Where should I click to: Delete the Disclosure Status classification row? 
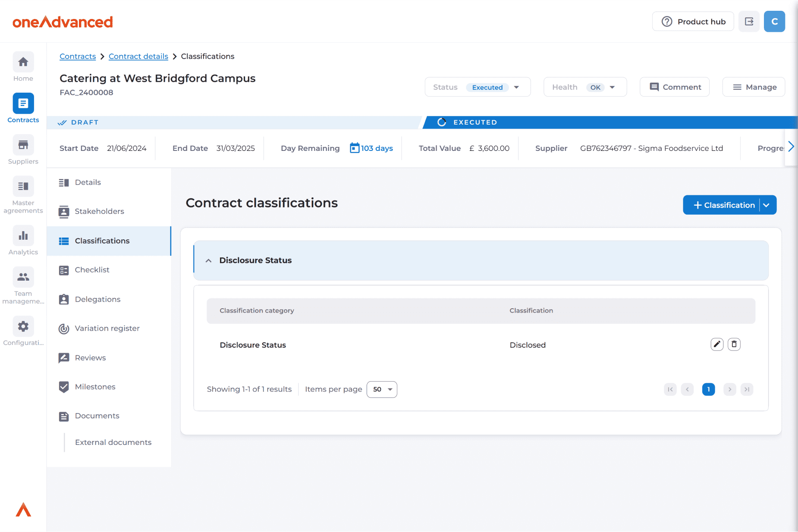tap(734, 344)
